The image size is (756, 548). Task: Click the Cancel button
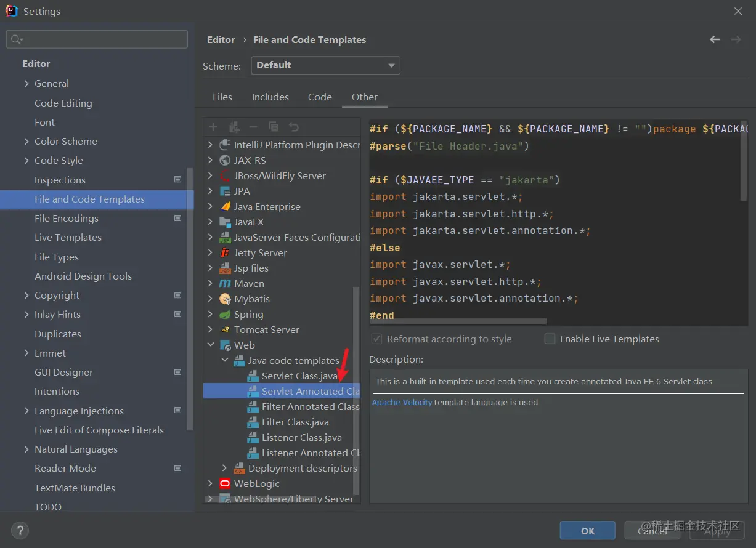(x=652, y=531)
